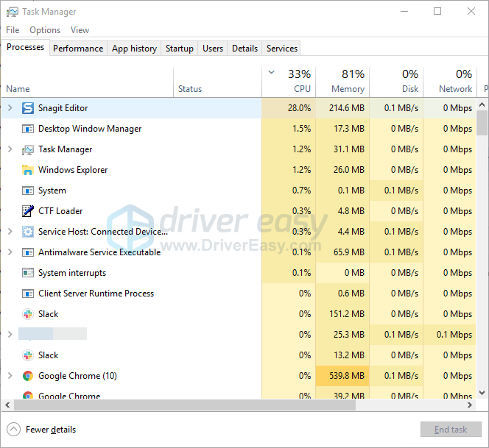The width and height of the screenshot is (489, 448).
Task: Expand the Google Chrome (10) group
Action: point(10,376)
